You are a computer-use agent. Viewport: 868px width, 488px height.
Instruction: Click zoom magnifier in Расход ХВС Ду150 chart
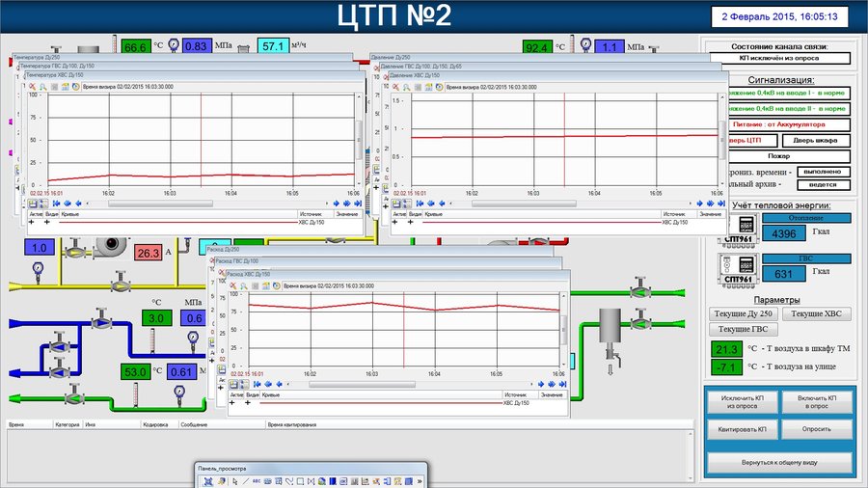[244, 286]
